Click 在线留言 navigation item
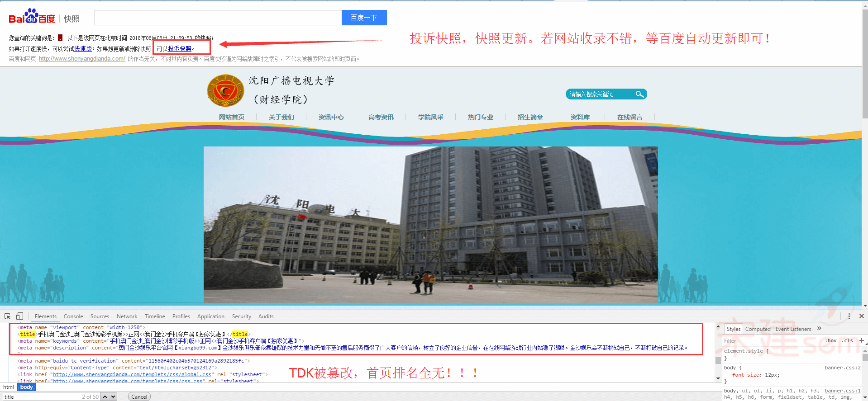 click(x=630, y=117)
